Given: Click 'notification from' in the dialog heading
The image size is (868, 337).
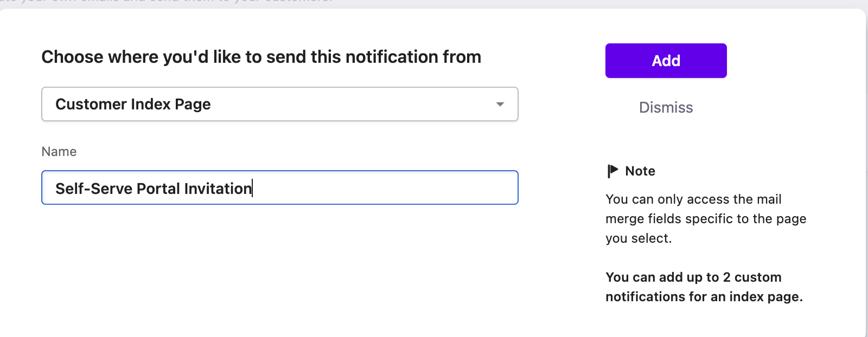Looking at the screenshot, I should click(413, 57).
